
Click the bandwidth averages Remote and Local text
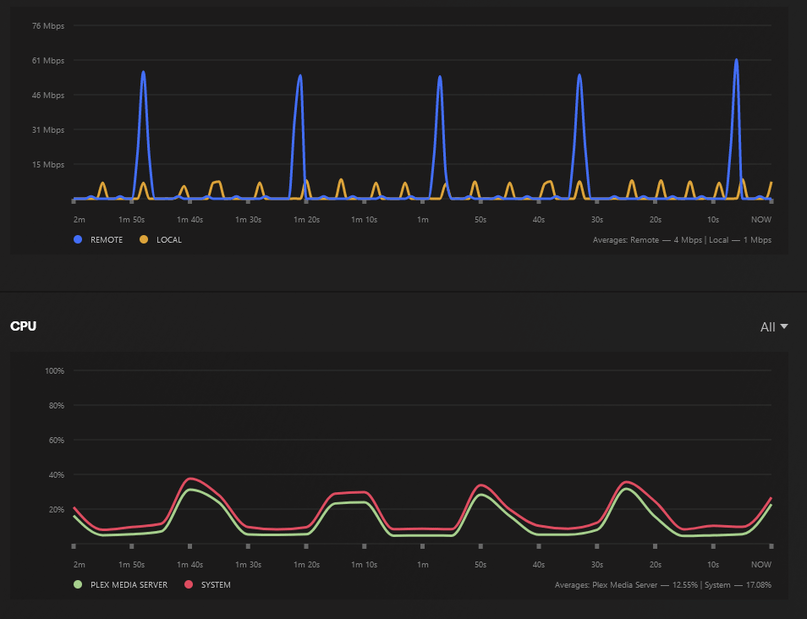click(x=682, y=240)
